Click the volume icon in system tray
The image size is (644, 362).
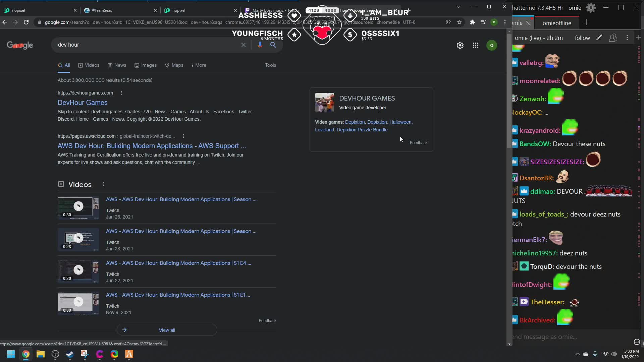pos(614,354)
